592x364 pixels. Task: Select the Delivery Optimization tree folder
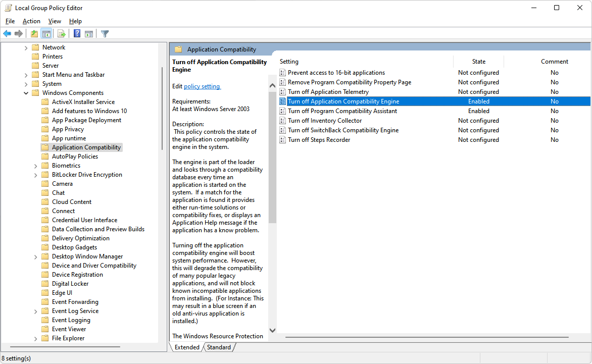pos(81,238)
